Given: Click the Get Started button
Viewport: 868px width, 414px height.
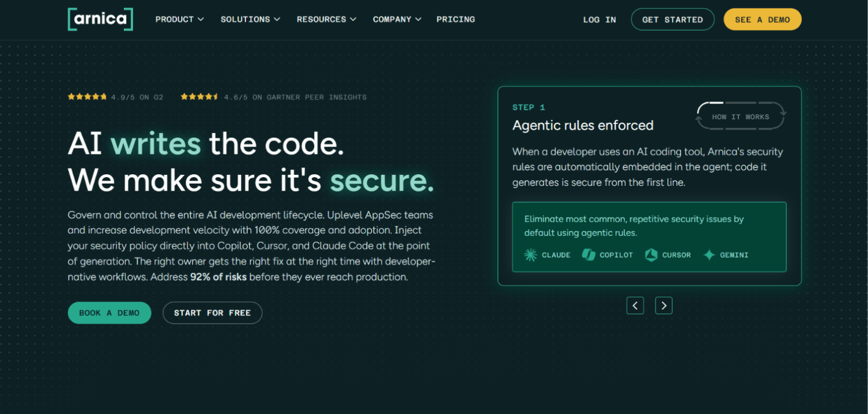Looking at the screenshot, I should point(672,19).
